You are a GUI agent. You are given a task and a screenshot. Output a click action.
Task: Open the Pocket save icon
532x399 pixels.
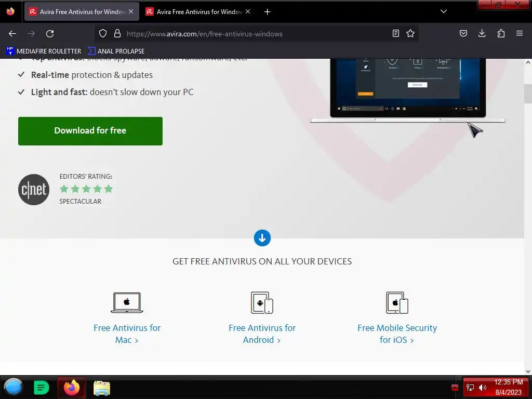tap(463, 33)
